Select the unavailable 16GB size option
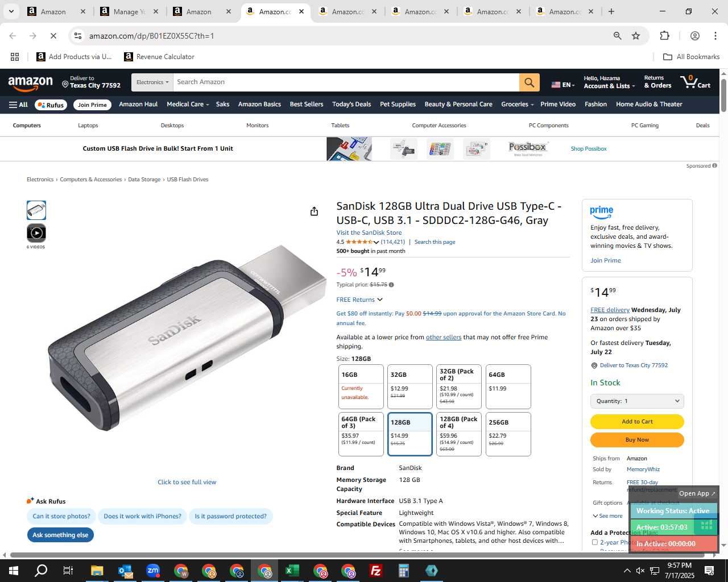 (361, 386)
